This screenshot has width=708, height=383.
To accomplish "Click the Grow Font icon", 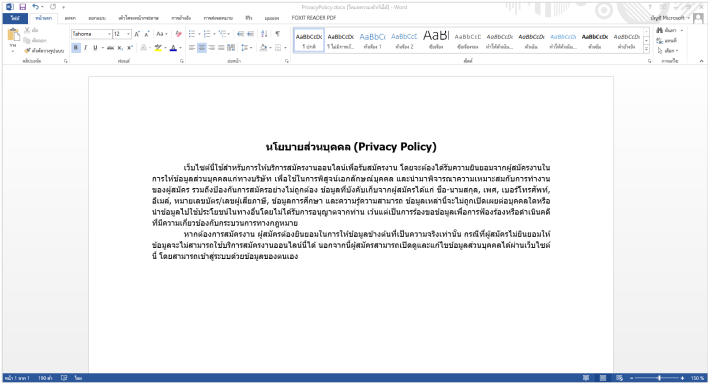I will (x=137, y=34).
